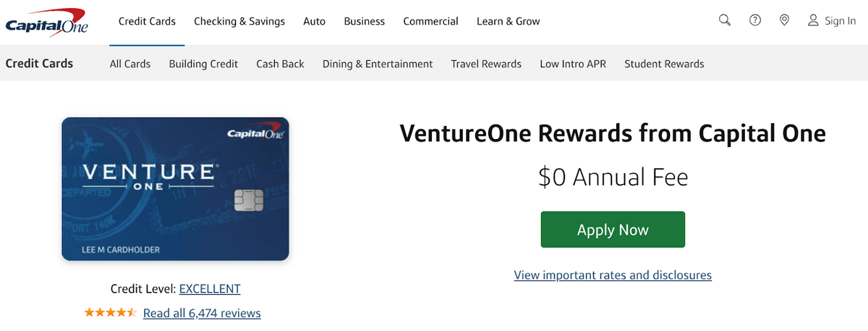Open the Credit Cards menu
Screen dimensions: 868x331
tap(147, 21)
